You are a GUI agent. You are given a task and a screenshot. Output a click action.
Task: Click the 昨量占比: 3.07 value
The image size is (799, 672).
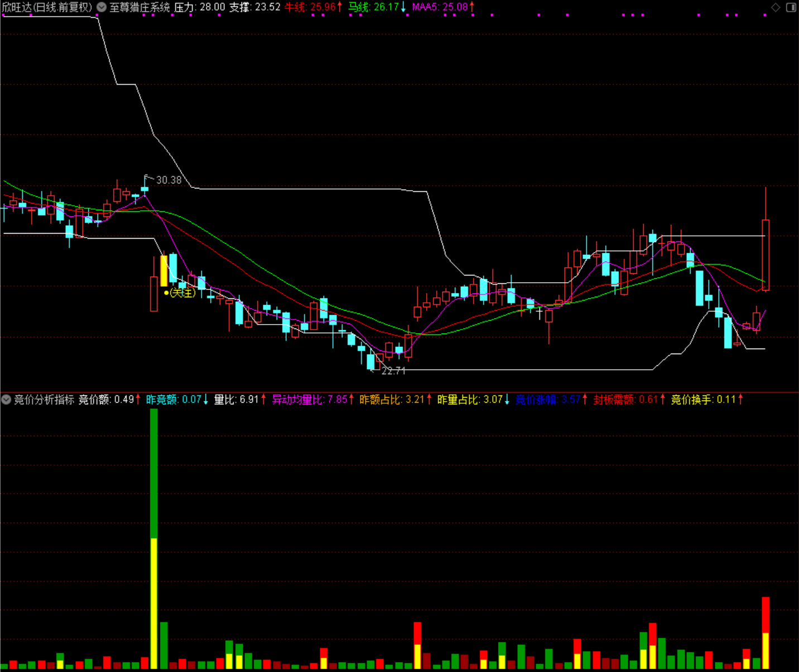pos(470,399)
